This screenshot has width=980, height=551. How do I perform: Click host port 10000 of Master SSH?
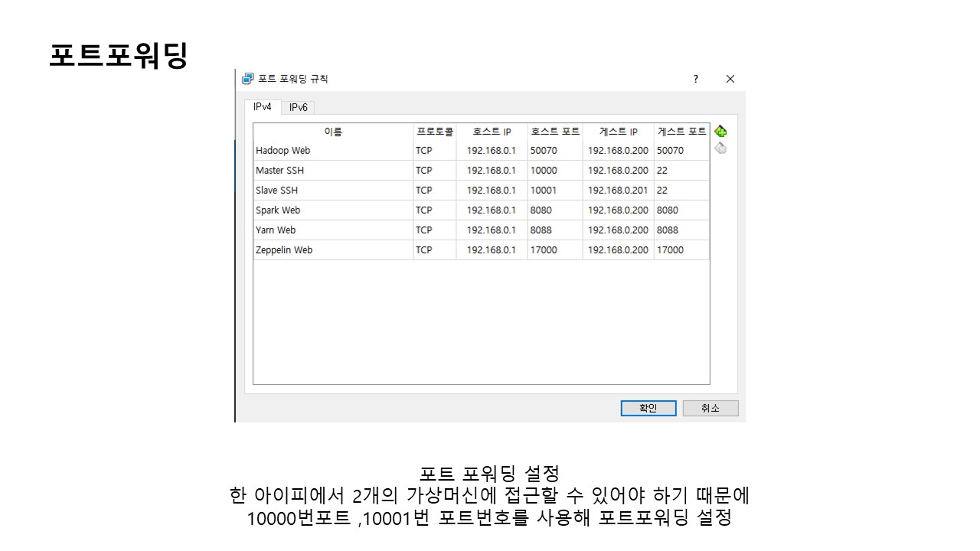coord(555,171)
